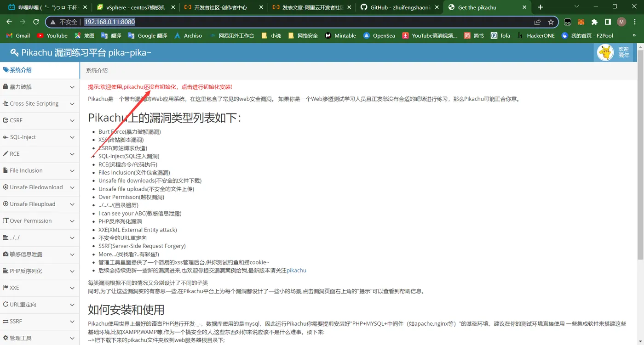Open the extensions puzzle menu
Image resolution: width=644 pixels, height=345 pixels.
[x=594, y=22]
